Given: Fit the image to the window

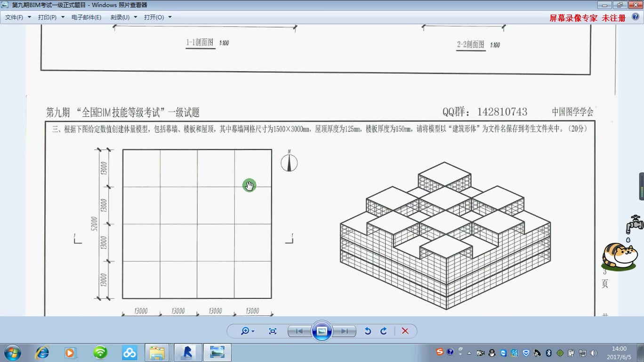Looking at the screenshot, I should pos(272,331).
